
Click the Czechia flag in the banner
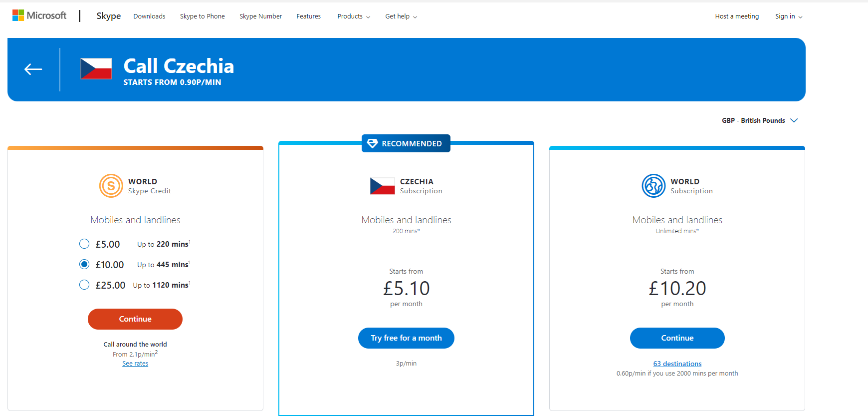point(96,69)
